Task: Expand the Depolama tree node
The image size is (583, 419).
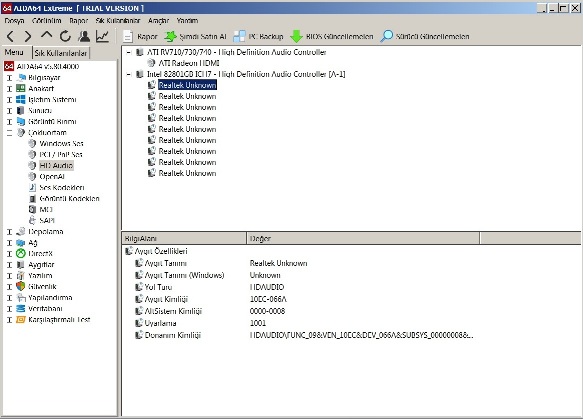Action: (10, 232)
